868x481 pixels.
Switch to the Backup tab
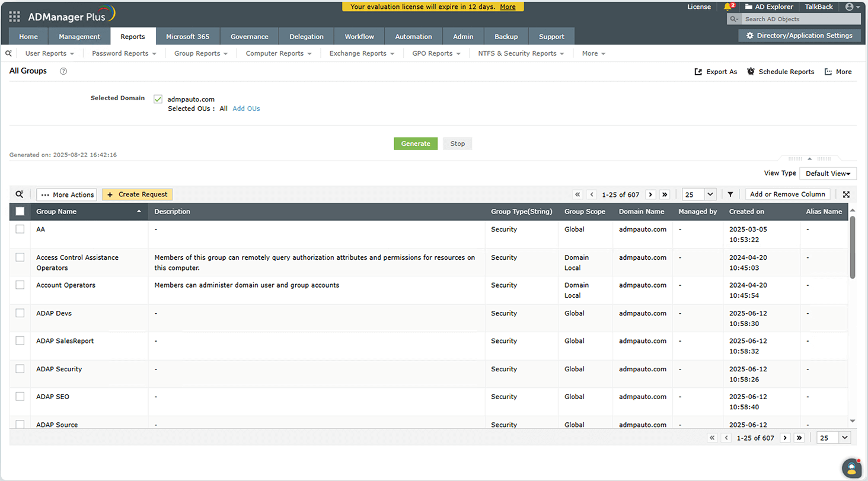click(506, 36)
